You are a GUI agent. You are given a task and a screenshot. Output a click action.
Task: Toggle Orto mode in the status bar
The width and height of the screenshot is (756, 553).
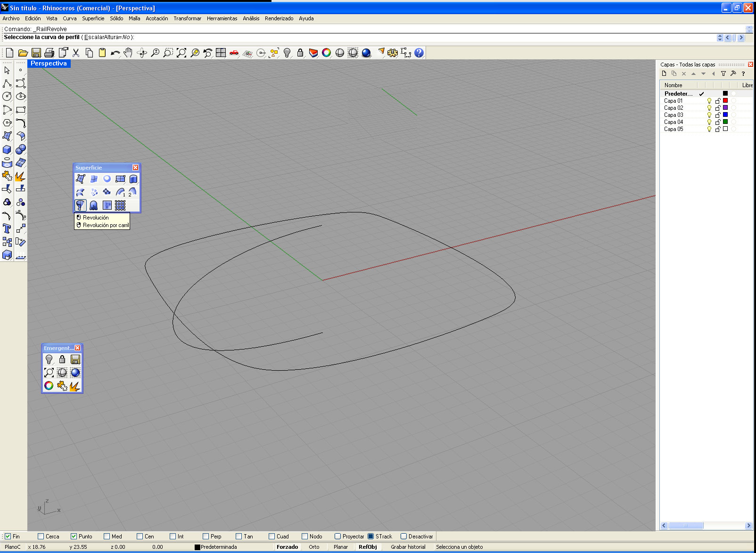coord(314,547)
